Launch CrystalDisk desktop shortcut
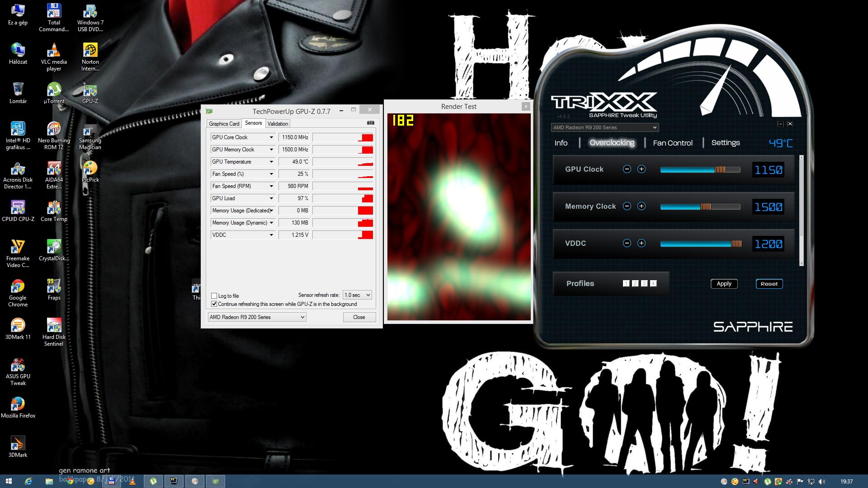This screenshot has height=488, width=868. [54, 250]
